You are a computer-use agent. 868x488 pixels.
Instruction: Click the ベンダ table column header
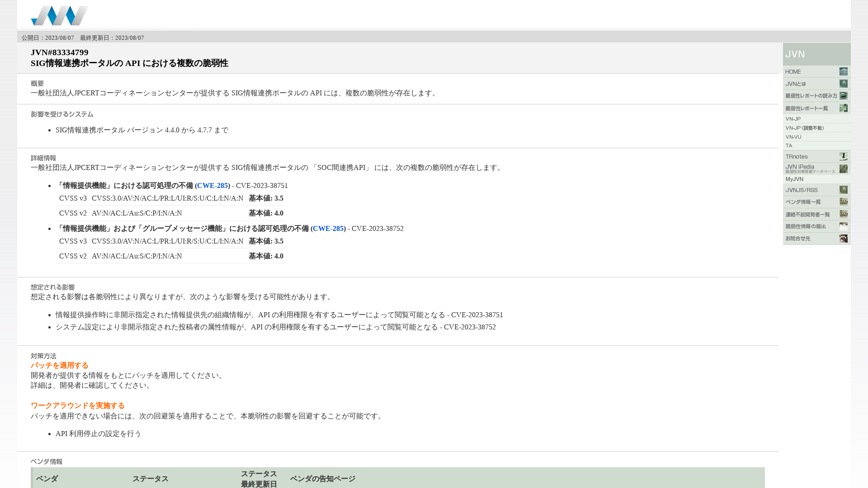point(47,479)
